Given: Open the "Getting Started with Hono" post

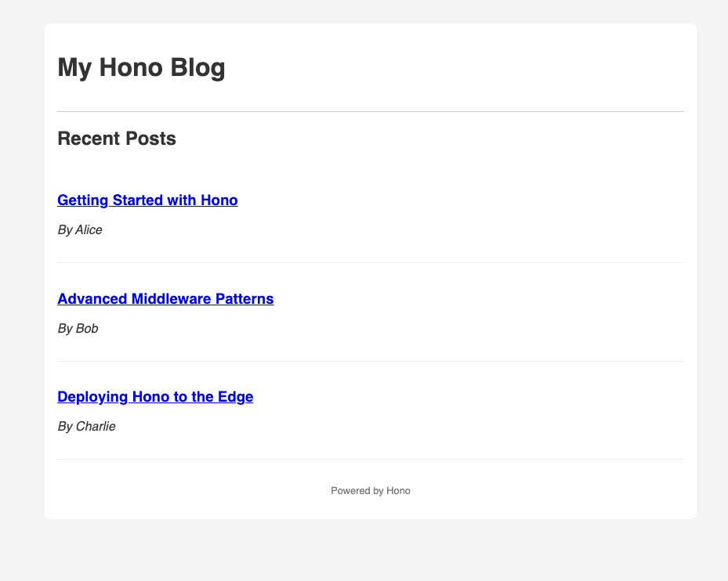Looking at the screenshot, I should click(x=147, y=200).
